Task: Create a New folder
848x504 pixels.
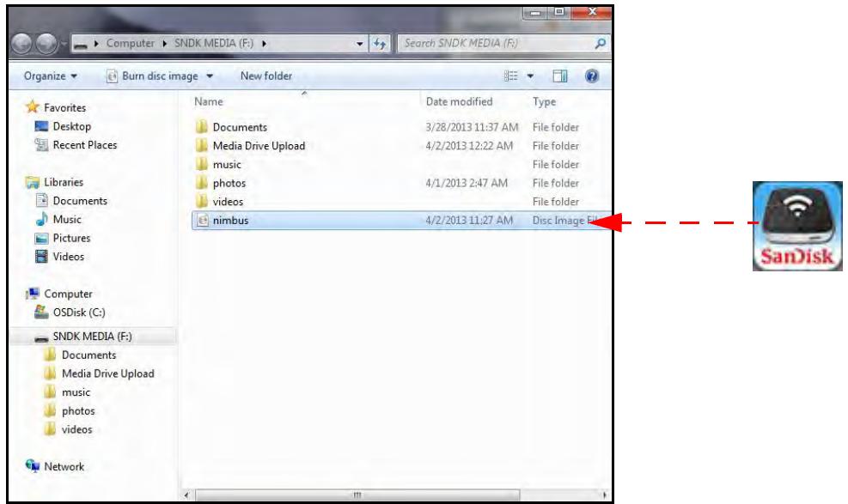Action: [266, 76]
